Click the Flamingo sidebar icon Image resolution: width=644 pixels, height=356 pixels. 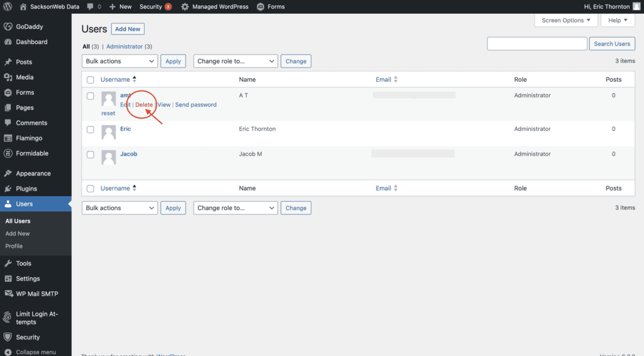point(8,138)
